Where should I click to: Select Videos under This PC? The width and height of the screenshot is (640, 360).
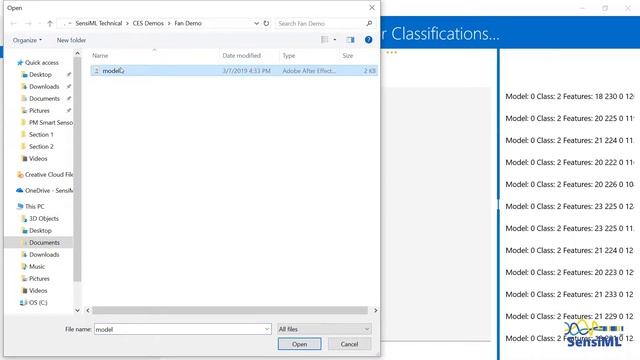(x=38, y=291)
